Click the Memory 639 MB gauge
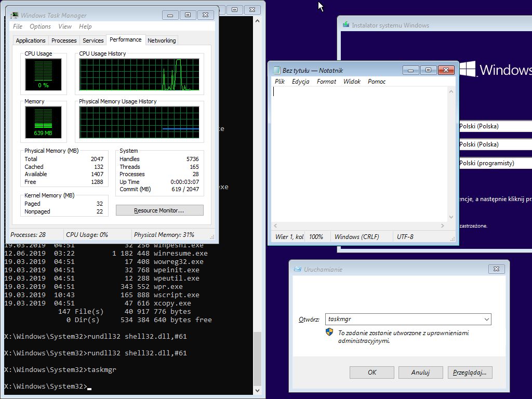 point(43,122)
